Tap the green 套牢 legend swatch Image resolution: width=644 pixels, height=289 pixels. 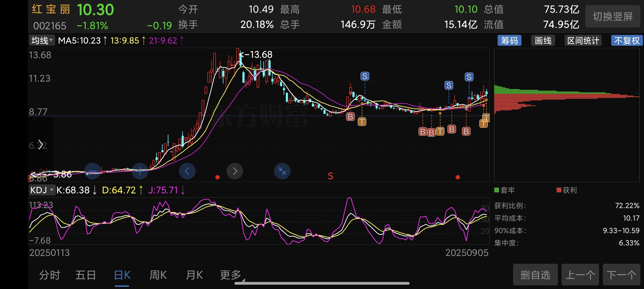click(x=496, y=190)
